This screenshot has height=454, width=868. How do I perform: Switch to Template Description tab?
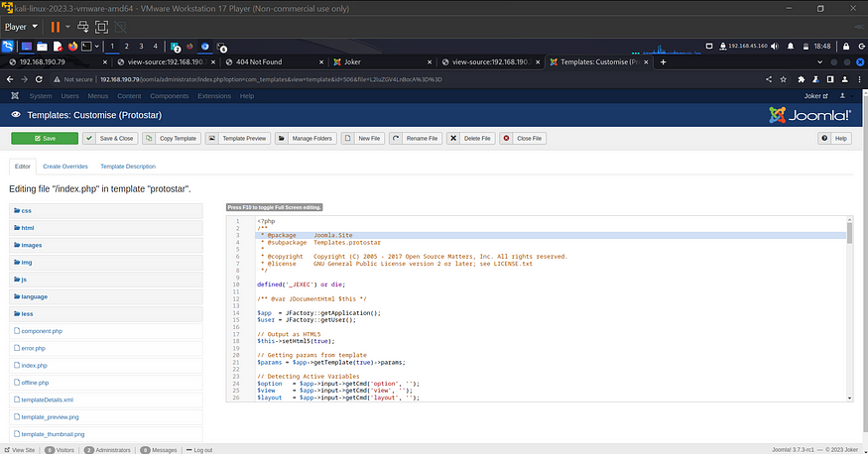128,167
